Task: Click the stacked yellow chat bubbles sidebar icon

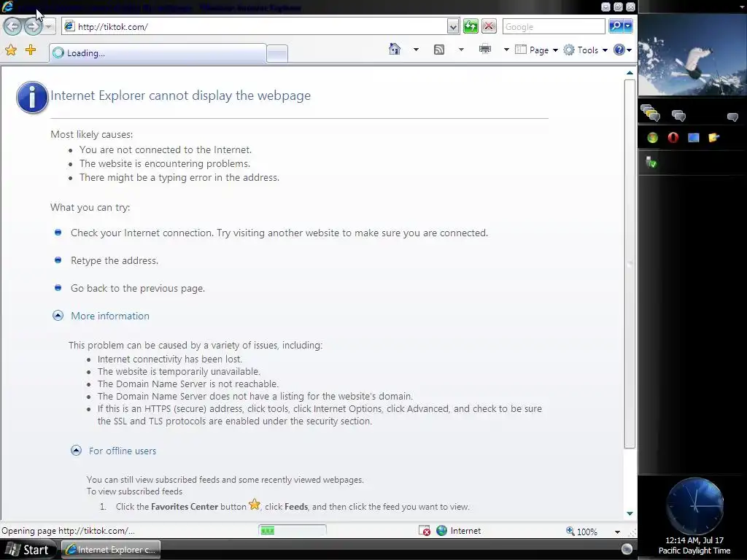Action: pos(650,113)
